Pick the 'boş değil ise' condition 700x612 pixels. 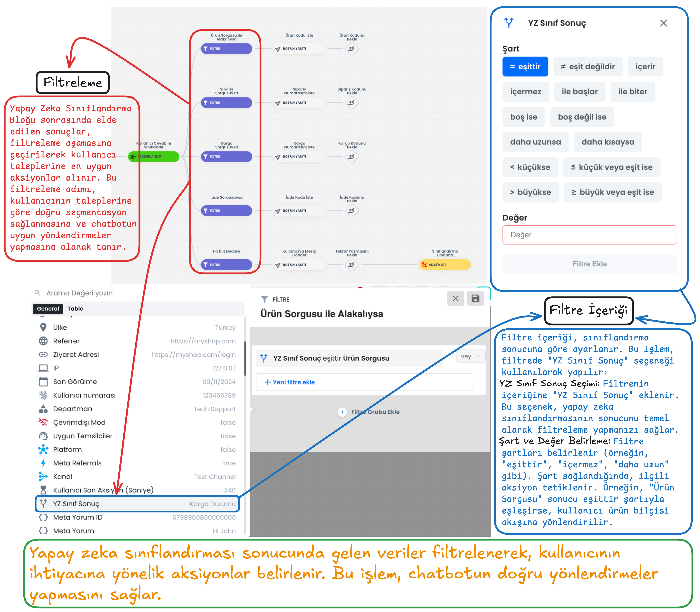[582, 117]
